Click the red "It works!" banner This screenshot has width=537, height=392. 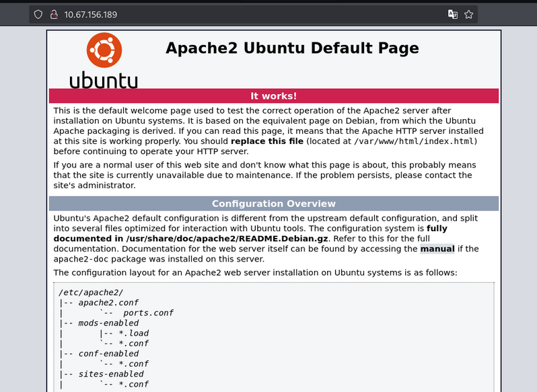(273, 96)
